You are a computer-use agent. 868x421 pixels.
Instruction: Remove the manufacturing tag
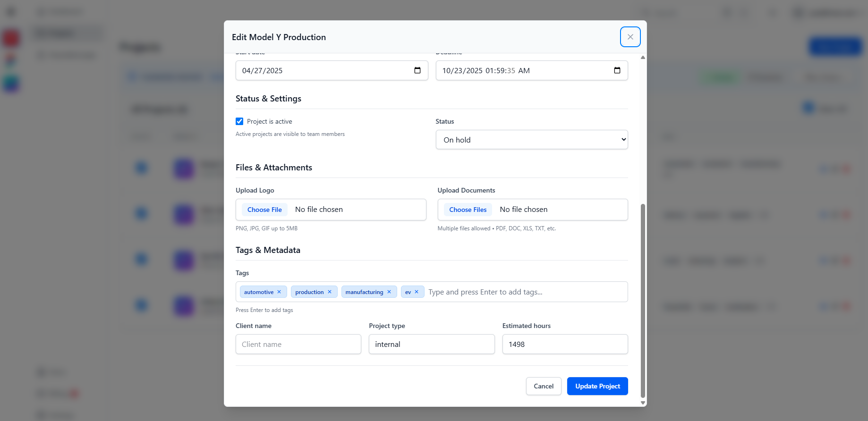389,292
